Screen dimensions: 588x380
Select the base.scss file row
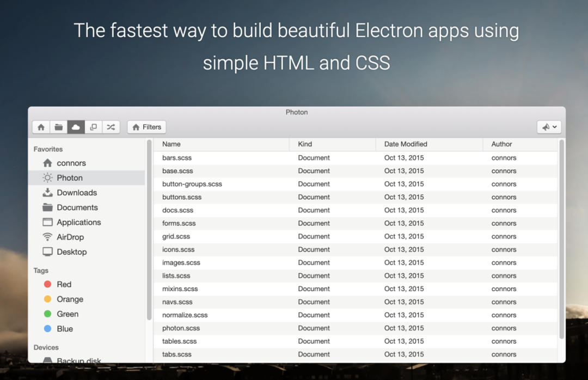click(355, 171)
